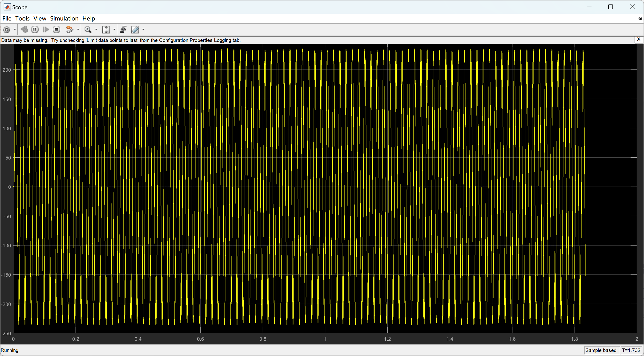The height and width of the screenshot is (356, 644).
Task: Click the Step Back button
Action: [24, 30]
